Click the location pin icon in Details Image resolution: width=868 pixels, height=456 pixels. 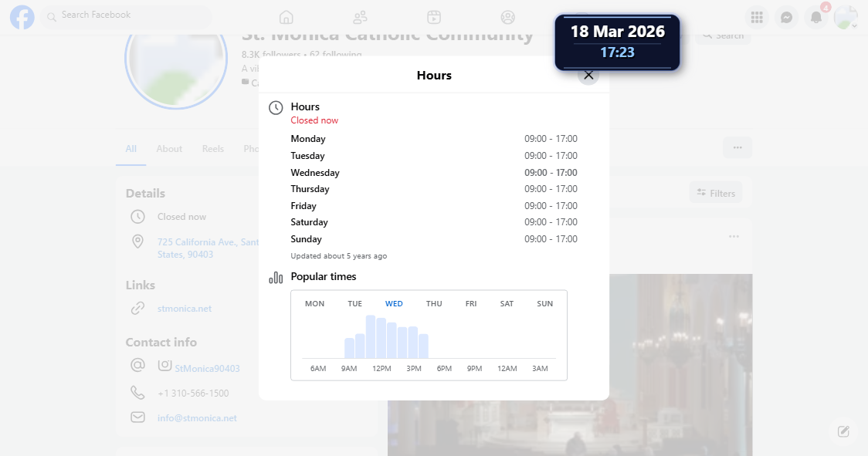point(137,242)
